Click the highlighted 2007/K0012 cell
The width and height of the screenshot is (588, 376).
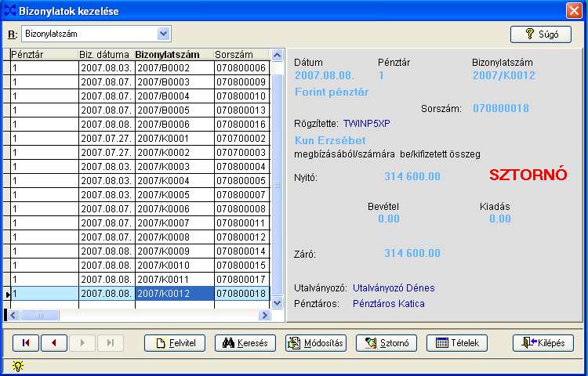pos(174,294)
